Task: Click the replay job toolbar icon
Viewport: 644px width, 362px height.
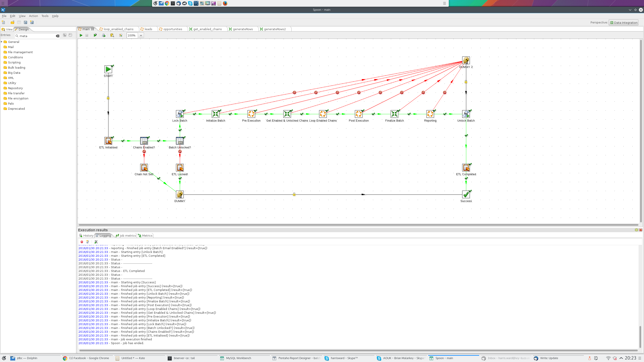Action: click(95, 36)
